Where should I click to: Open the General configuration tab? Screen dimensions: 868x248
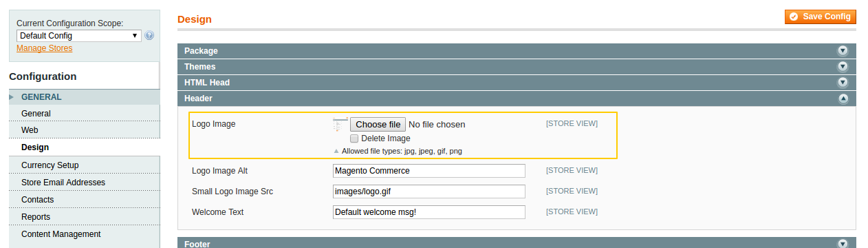(84, 114)
